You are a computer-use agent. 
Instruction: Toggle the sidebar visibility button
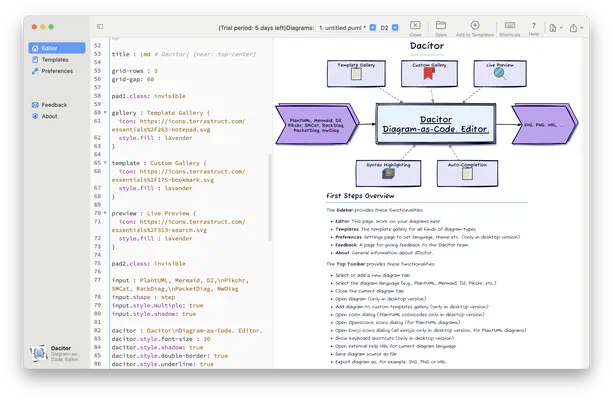pos(100,27)
